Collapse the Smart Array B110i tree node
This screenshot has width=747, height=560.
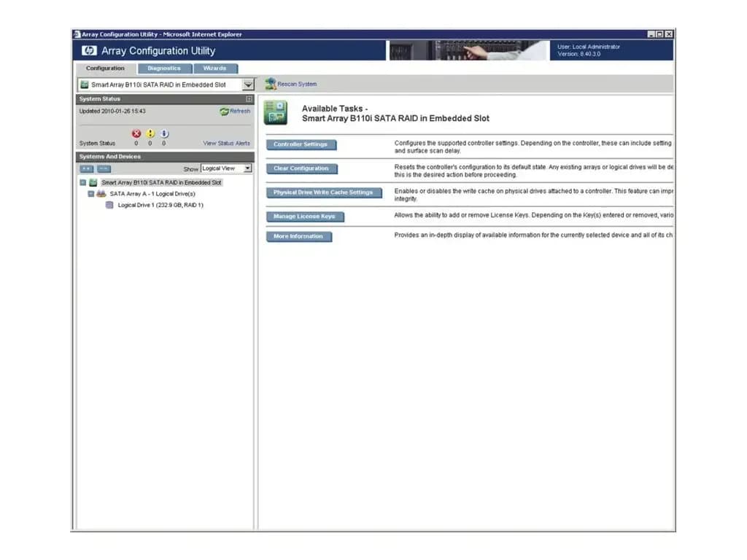(83, 183)
